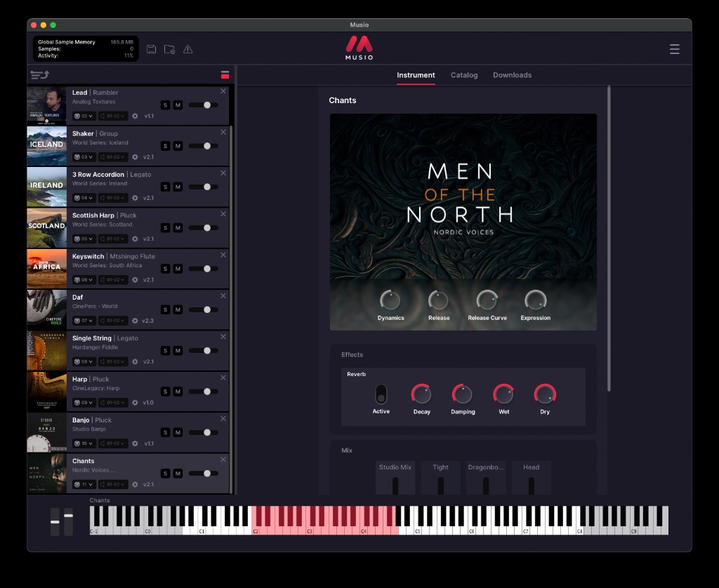The image size is (719, 588).
Task: Solo the Daf instrument
Action: tap(166, 310)
